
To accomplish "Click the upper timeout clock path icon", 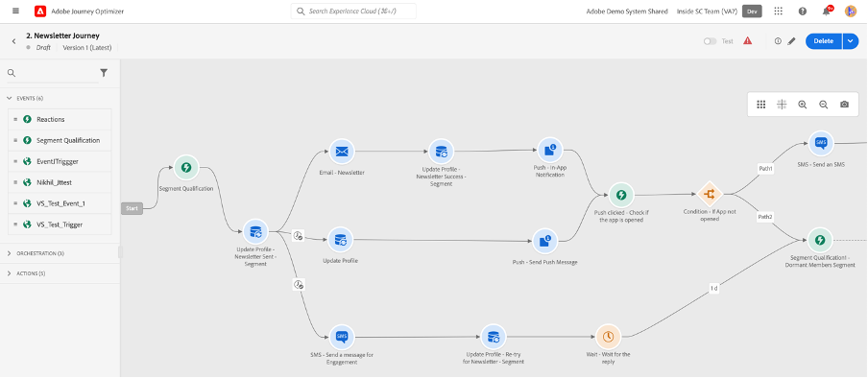I will [x=299, y=236].
